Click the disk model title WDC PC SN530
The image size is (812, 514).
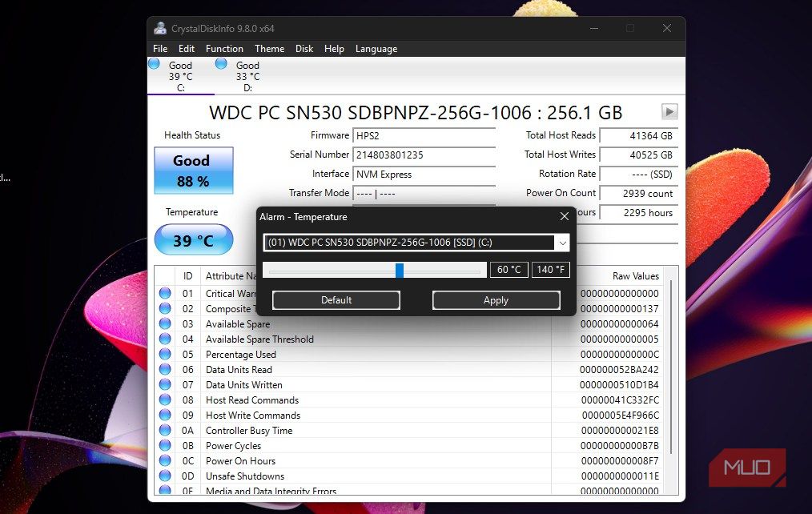[416, 112]
